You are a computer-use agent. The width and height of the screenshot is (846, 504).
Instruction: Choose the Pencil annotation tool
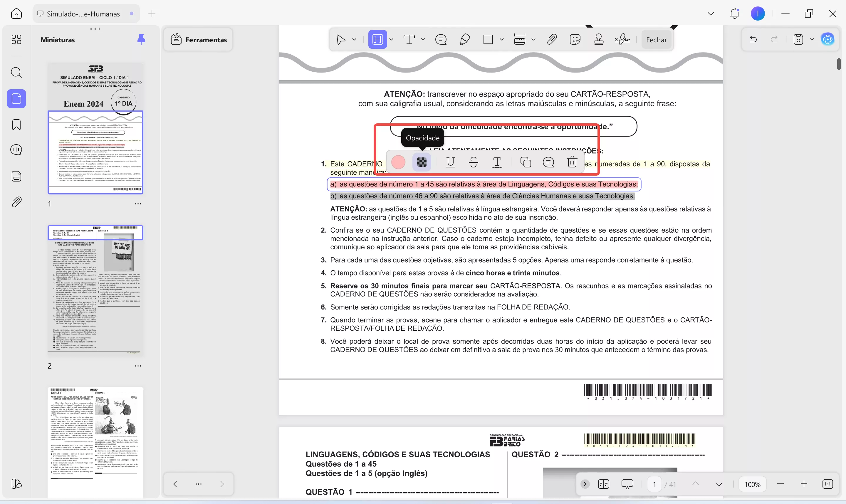[x=465, y=39]
